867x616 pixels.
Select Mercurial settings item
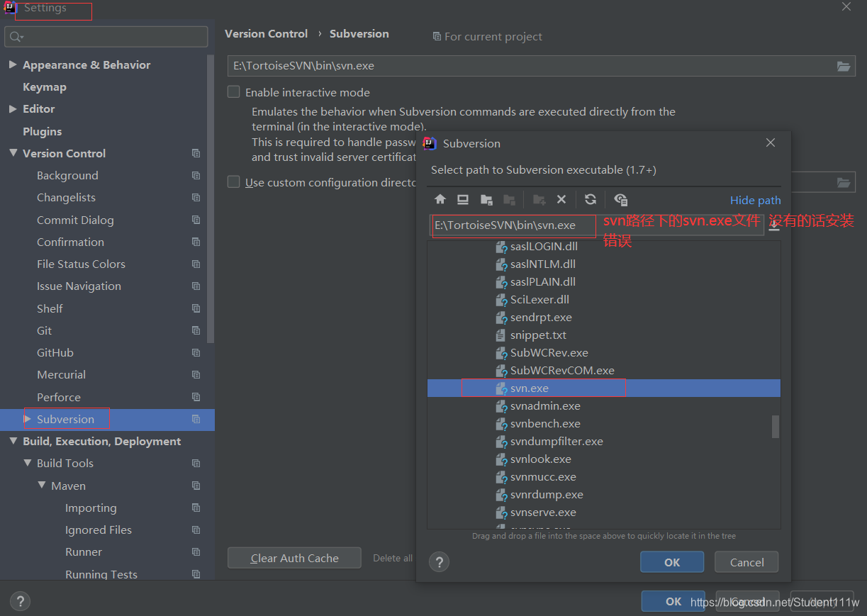61,374
